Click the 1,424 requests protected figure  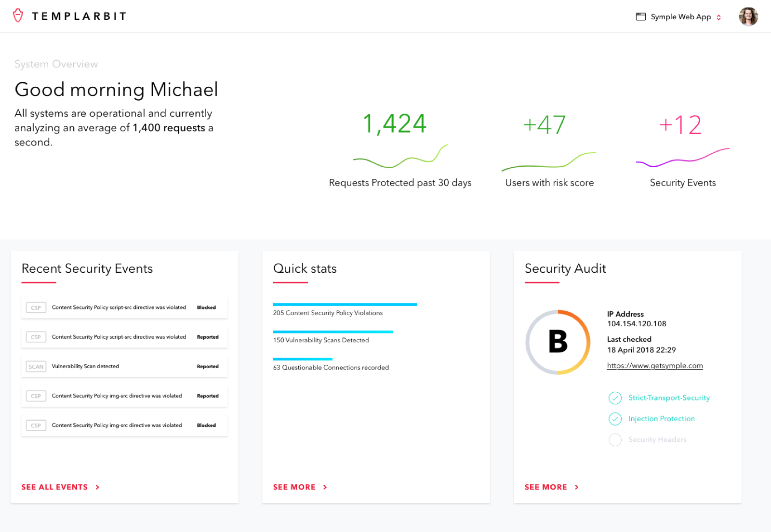395,124
